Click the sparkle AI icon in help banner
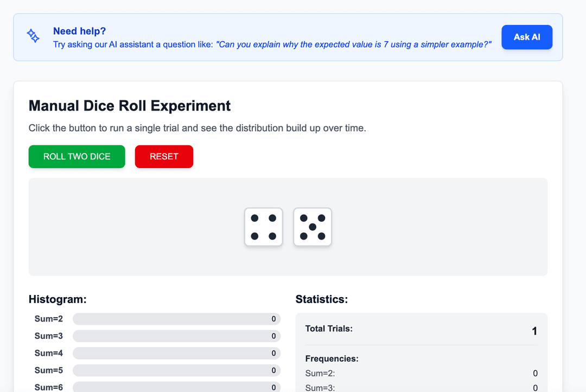The image size is (586, 392). tap(33, 36)
